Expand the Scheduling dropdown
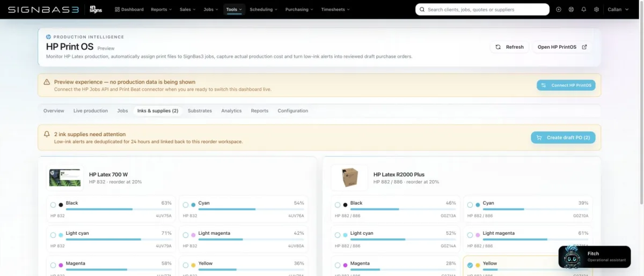 click(x=264, y=9)
